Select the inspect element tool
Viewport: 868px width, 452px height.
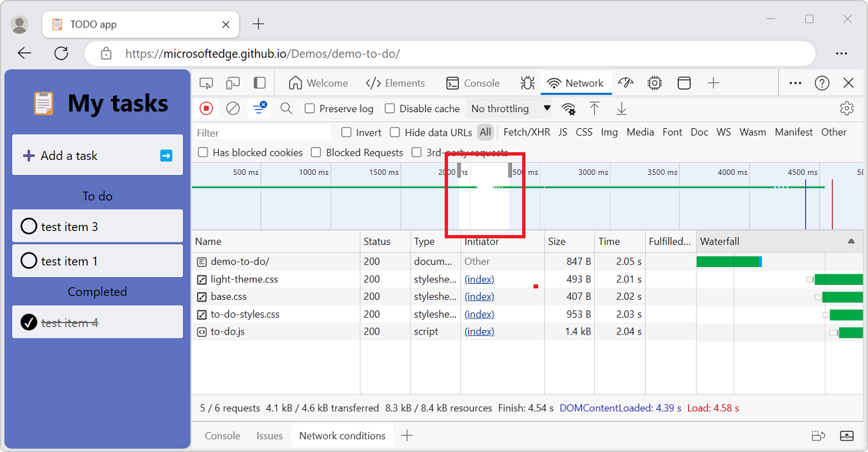pyautogui.click(x=206, y=83)
